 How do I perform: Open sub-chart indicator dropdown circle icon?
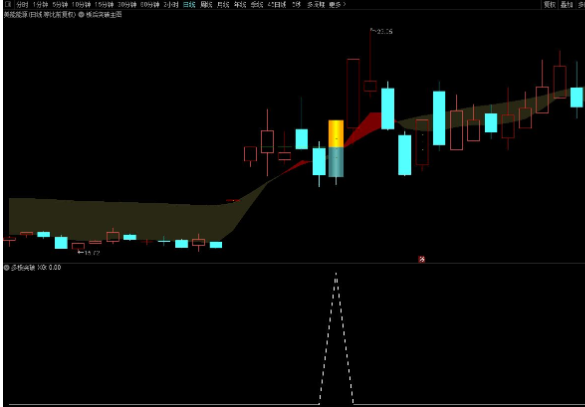(x=6, y=267)
